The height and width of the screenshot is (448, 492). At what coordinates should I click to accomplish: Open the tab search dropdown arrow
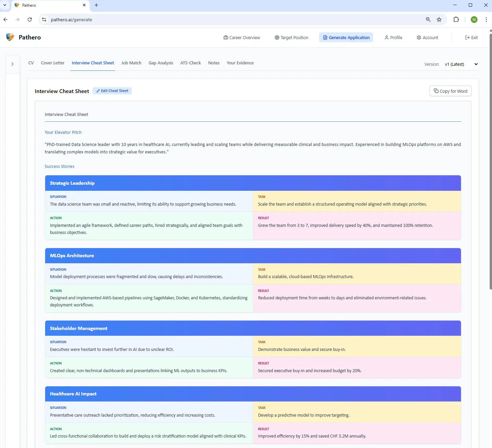click(x=5, y=5)
